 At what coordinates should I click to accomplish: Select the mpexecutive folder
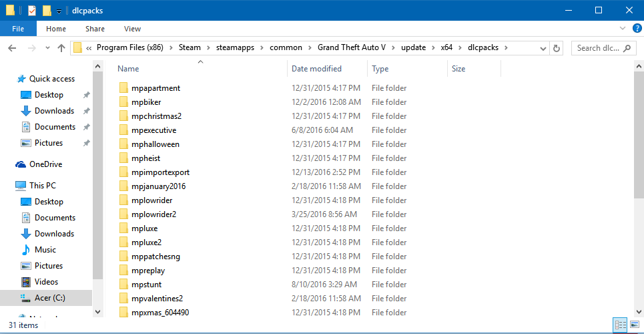(x=154, y=130)
